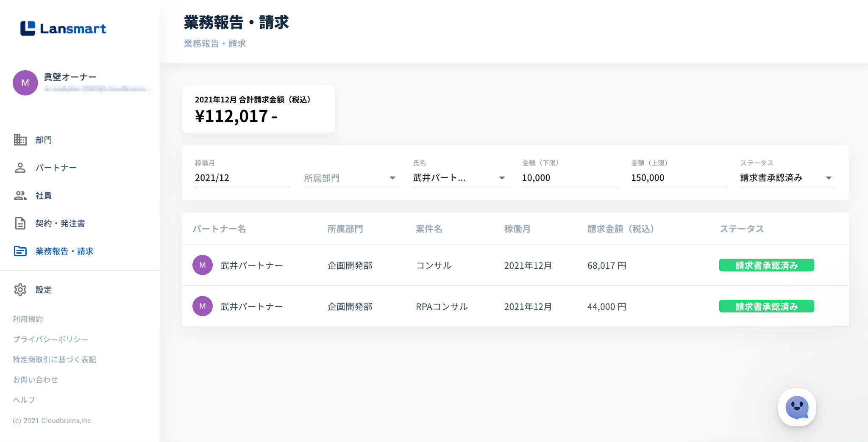Click the ステータス column header
This screenshot has width=868, height=442.
tap(742, 229)
